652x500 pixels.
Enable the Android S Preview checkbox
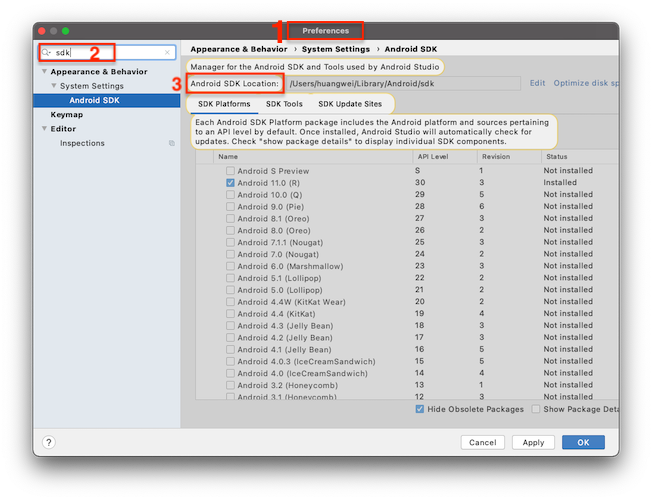231,172
